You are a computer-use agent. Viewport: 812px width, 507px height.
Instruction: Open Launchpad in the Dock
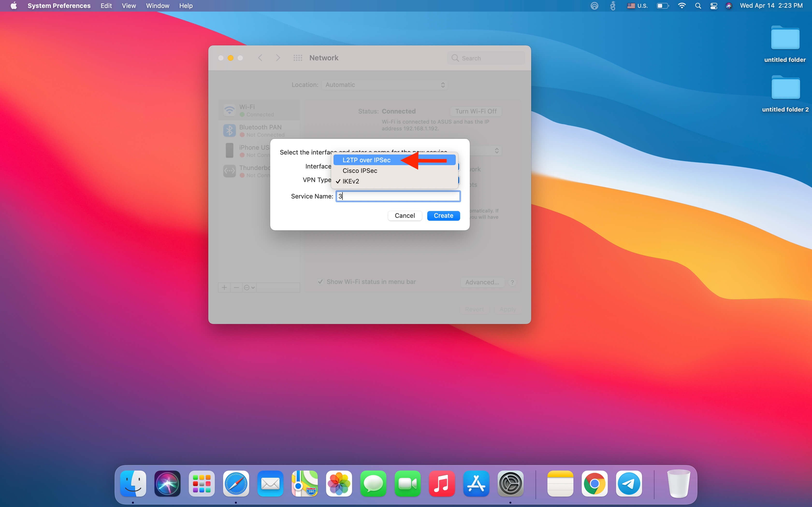tap(202, 484)
